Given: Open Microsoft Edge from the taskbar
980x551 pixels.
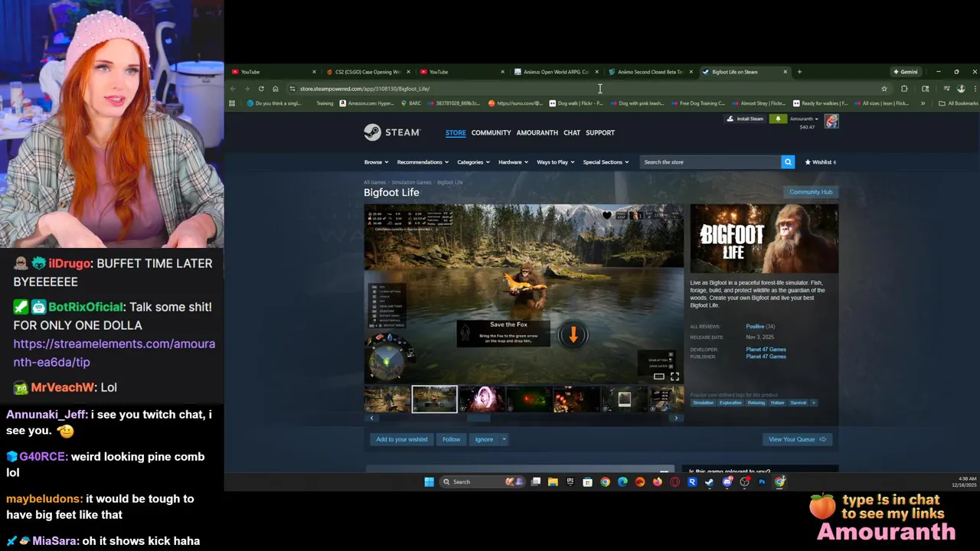Looking at the screenshot, I should 622,481.
